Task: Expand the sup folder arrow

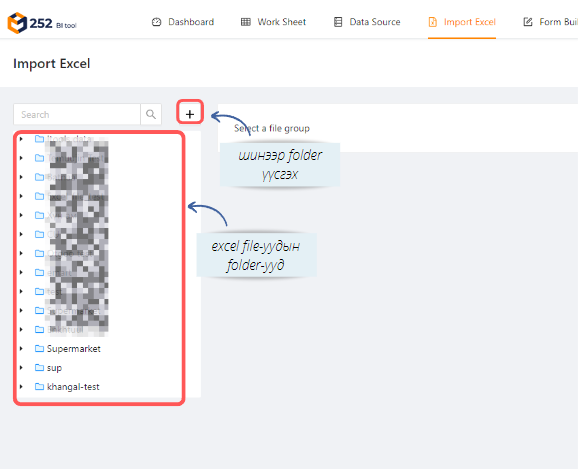Action: [21, 367]
